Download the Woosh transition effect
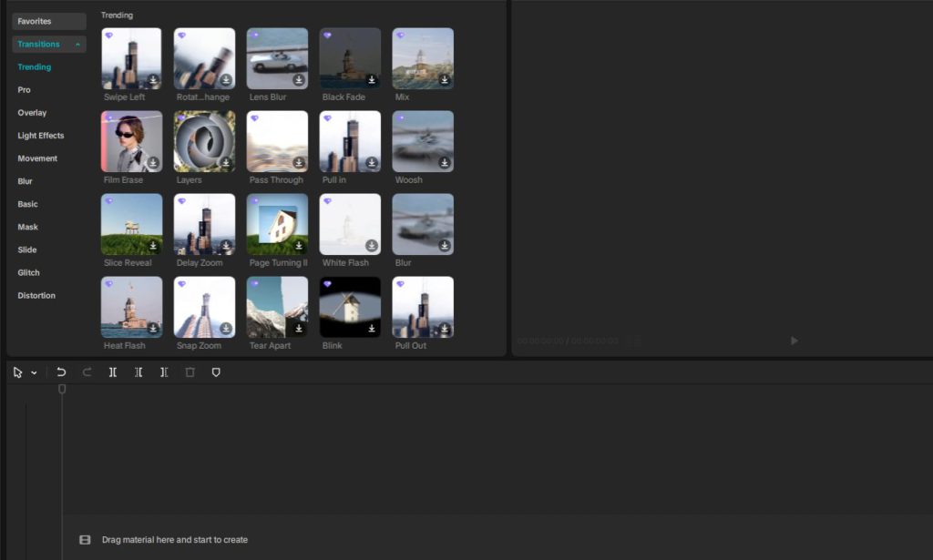 pos(445,163)
